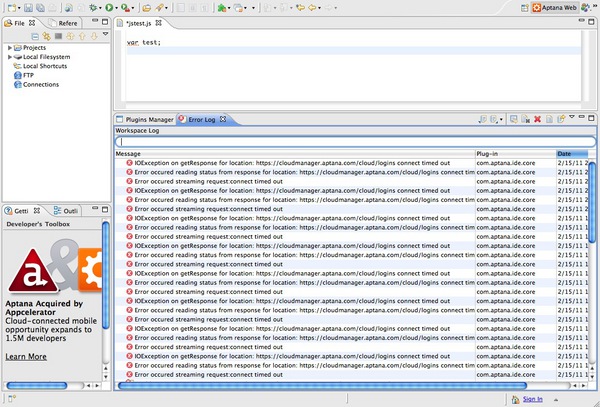Switch to the Refere tab
This screenshot has height=407, width=600.
(63, 23)
